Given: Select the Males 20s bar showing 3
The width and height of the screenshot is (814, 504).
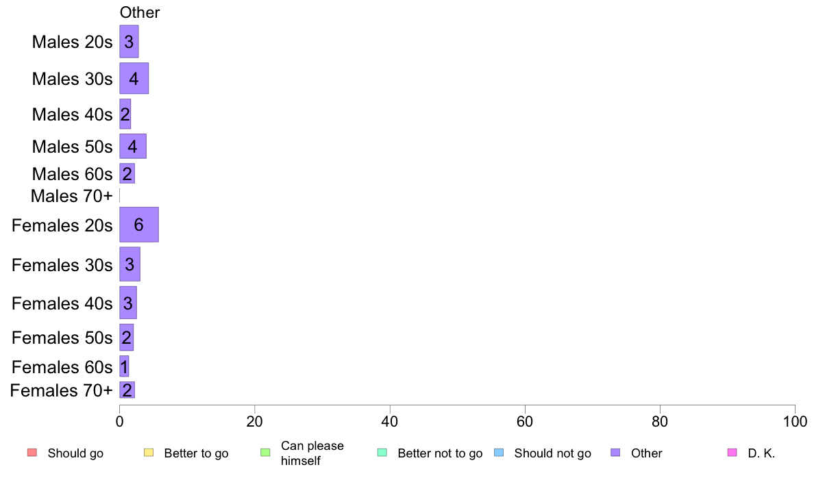Looking at the screenshot, I should click(x=129, y=42).
